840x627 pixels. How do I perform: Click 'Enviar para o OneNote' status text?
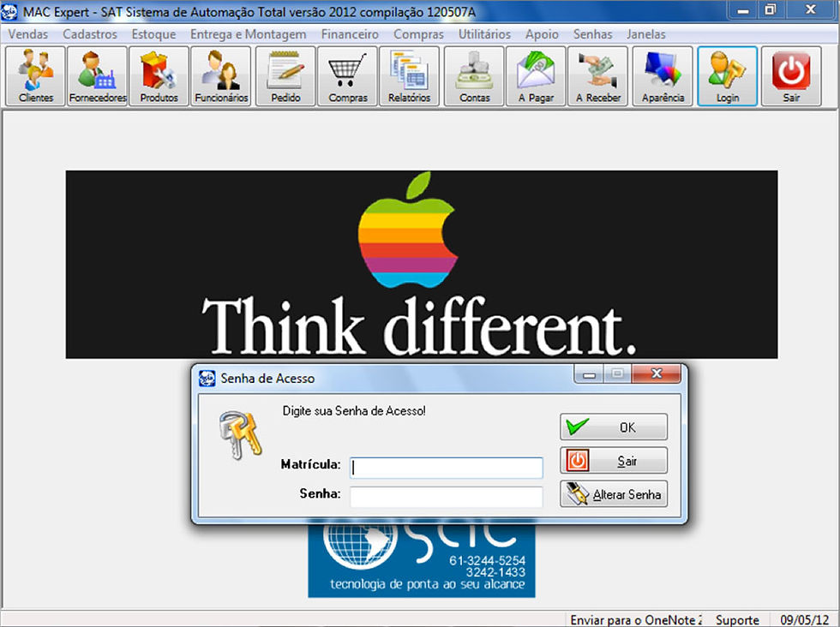(636, 619)
